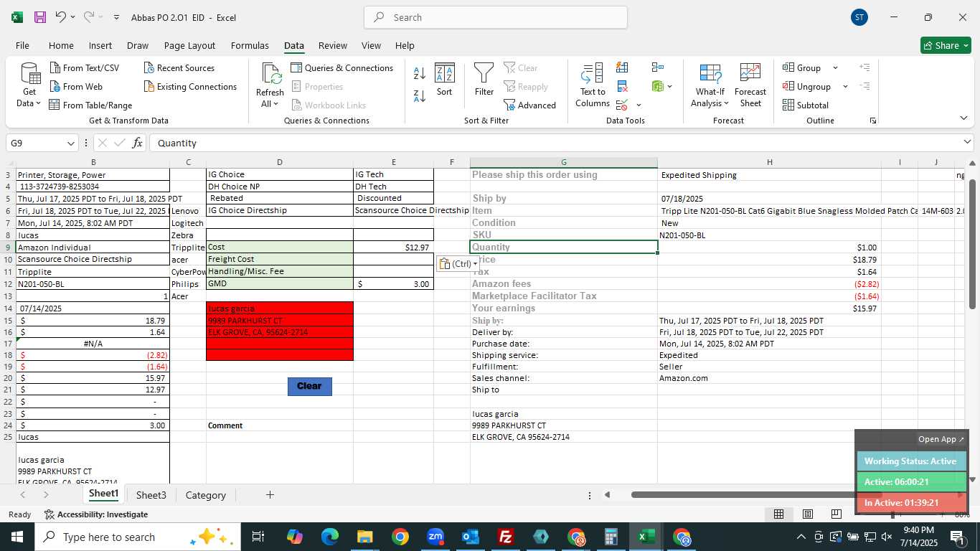Select the Your earnings cell
Image resolution: width=980 pixels, height=551 pixels.
point(564,308)
